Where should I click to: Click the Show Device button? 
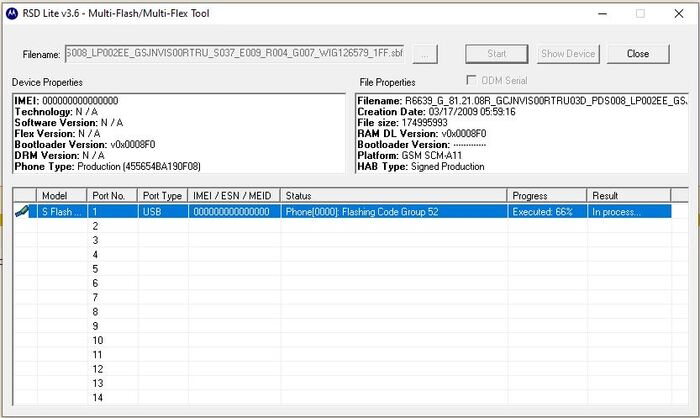click(568, 54)
